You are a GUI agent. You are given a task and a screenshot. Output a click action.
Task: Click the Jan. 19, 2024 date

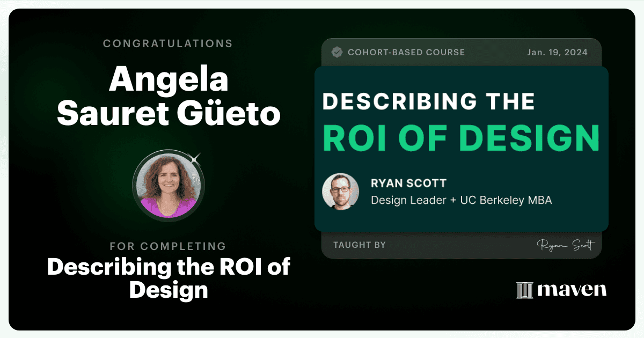(557, 52)
